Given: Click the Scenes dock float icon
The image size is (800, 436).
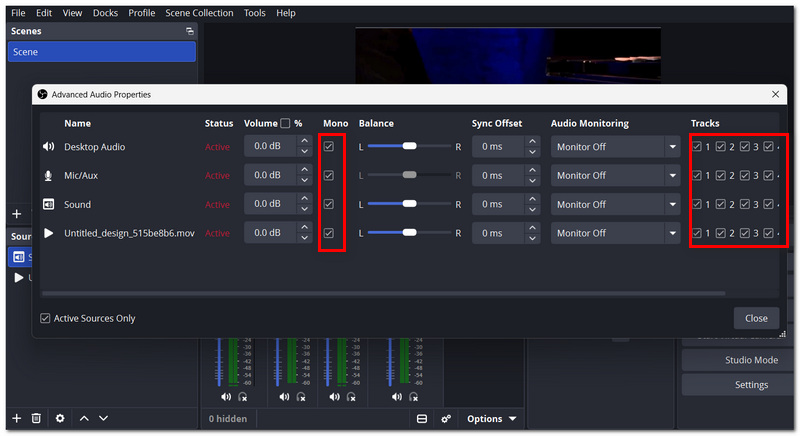Looking at the screenshot, I should tap(190, 31).
